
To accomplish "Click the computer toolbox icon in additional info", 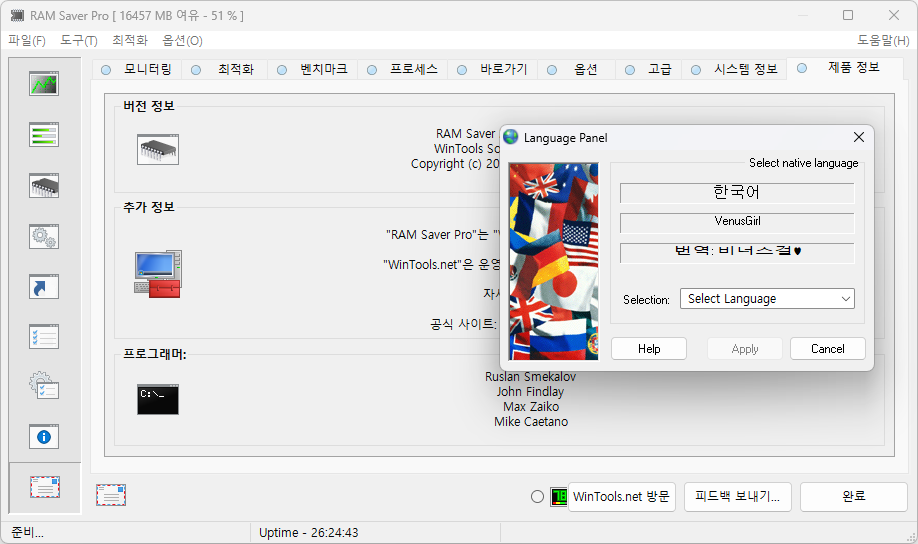I will pos(158,273).
